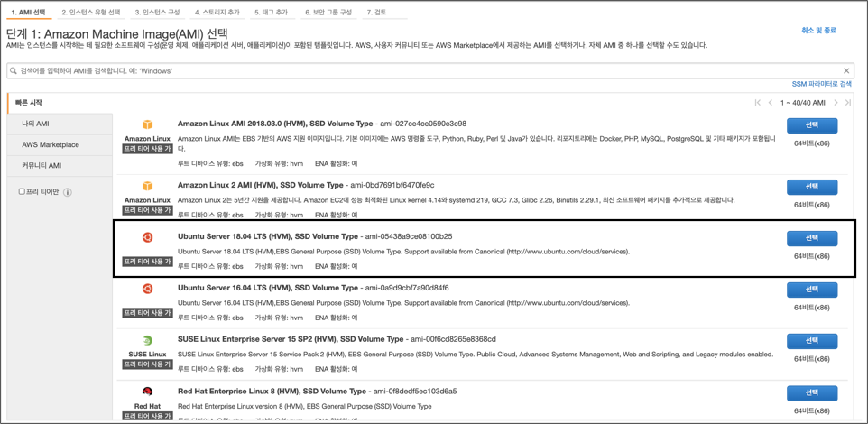Click the Amazon Linux 2 AMI box icon
The height and width of the screenshot is (424, 868).
click(x=147, y=186)
